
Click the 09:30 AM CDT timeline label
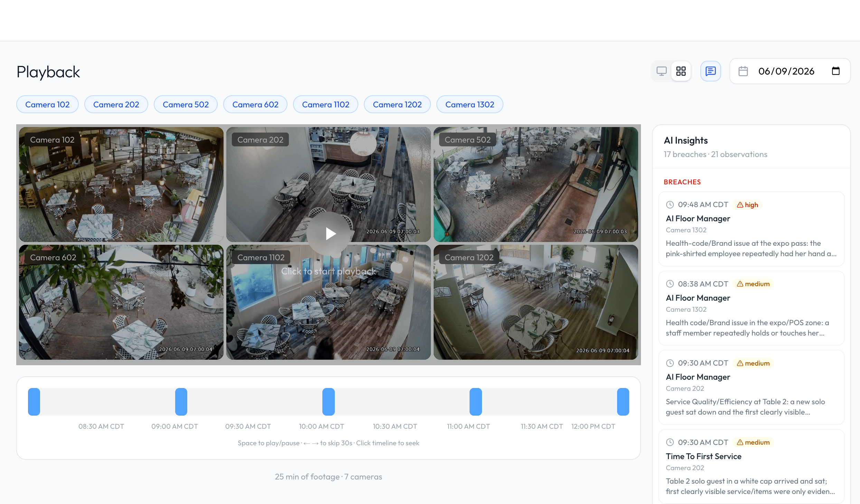(x=248, y=426)
